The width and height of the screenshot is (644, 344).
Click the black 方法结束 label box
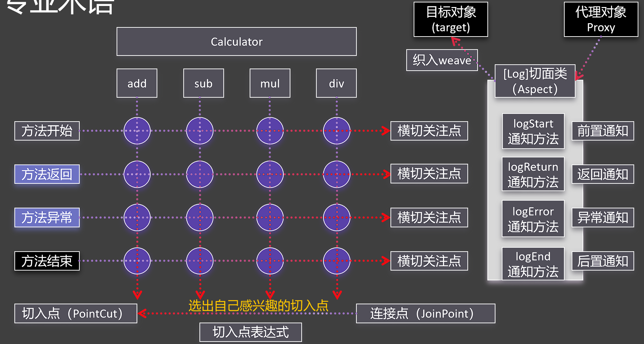click(x=47, y=261)
